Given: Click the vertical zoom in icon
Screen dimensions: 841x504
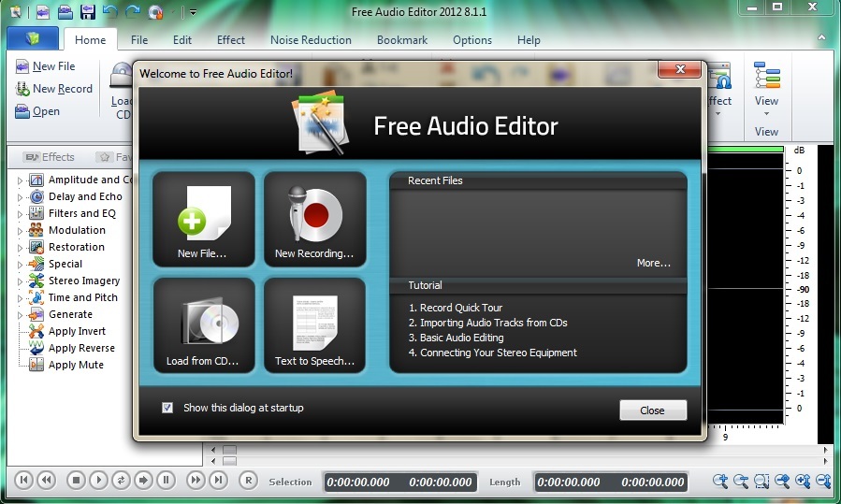Looking at the screenshot, I should pyautogui.click(x=803, y=481).
